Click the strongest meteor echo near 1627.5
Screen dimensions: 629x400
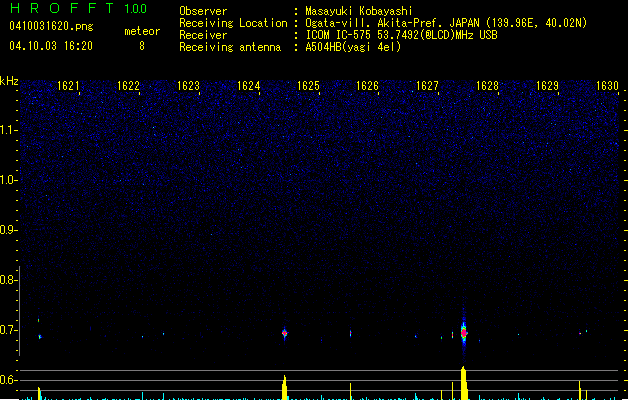464,333
